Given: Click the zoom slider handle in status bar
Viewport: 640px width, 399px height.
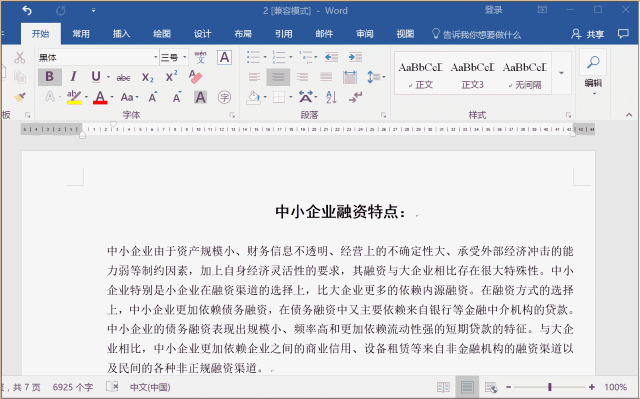Looking at the screenshot, I should 550,387.
